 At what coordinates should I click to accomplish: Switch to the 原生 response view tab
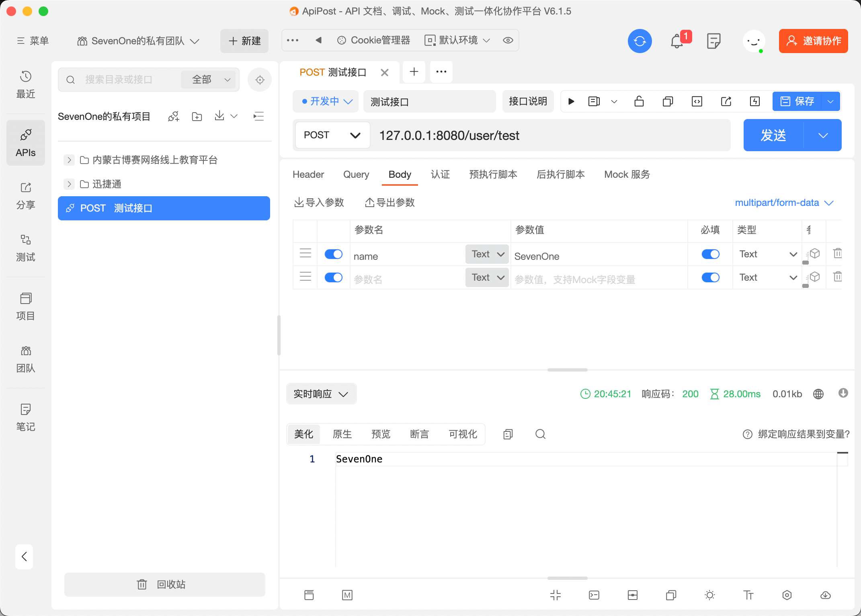[342, 434]
